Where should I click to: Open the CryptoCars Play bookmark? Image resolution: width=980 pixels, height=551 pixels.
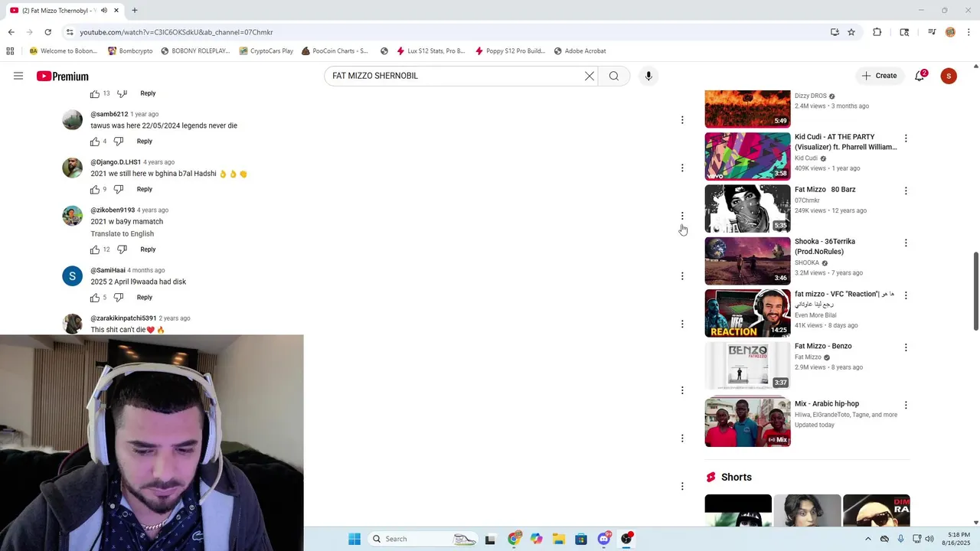[266, 51]
